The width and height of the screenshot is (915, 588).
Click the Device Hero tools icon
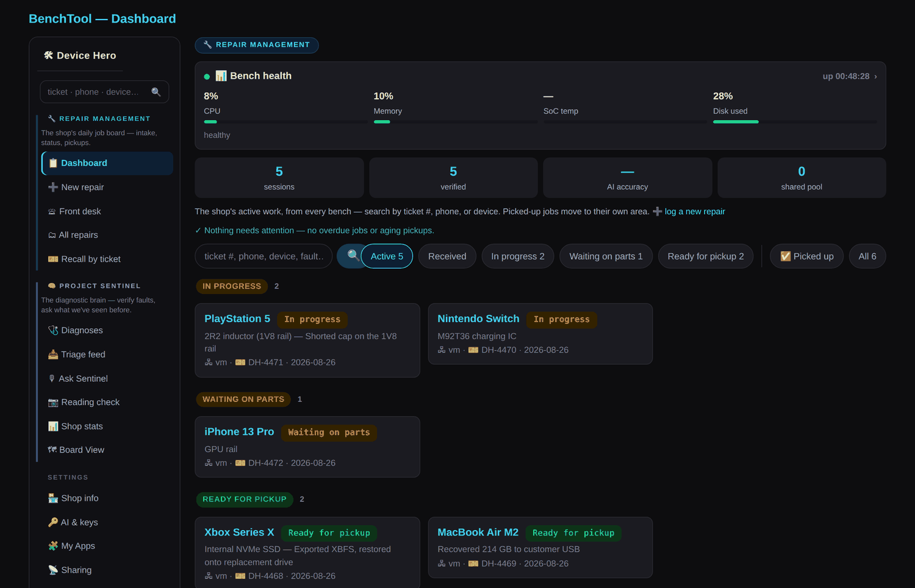[x=48, y=56]
